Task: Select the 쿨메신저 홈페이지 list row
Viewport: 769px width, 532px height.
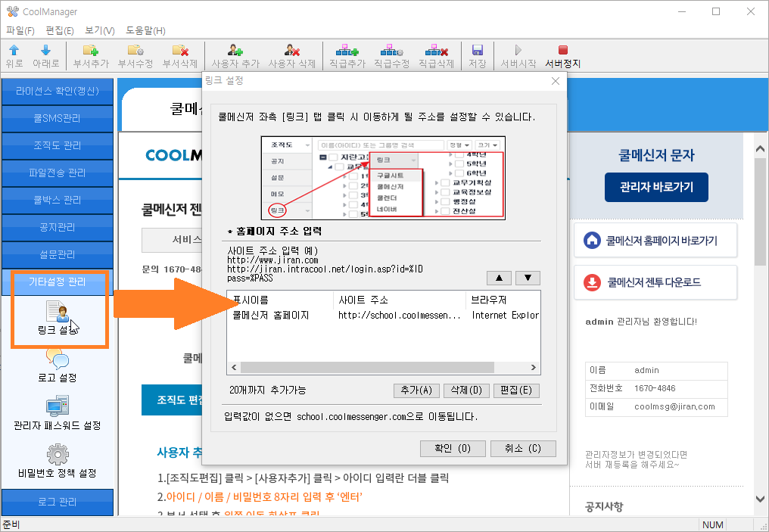Action: (x=271, y=316)
